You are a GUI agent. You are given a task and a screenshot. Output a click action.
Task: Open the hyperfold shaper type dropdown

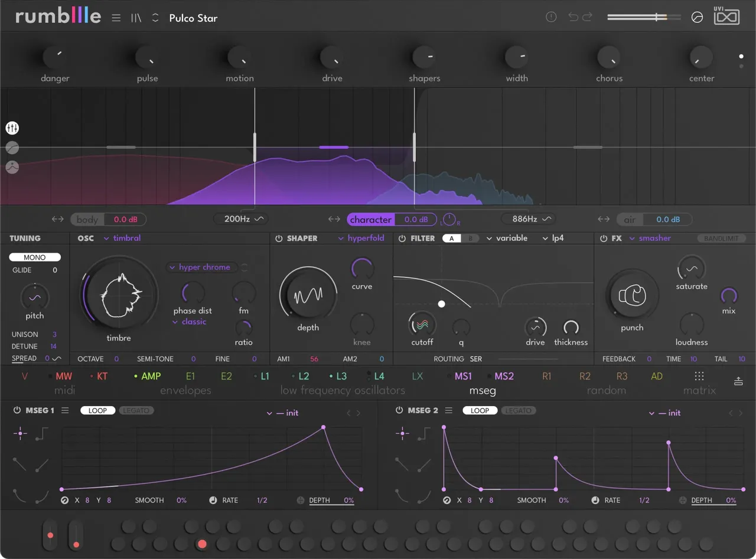point(361,238)
